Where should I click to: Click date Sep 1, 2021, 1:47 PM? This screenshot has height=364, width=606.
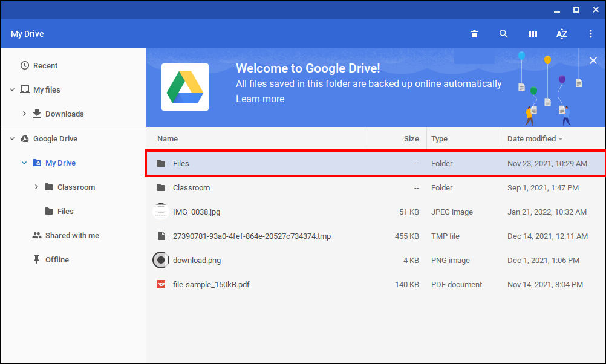(x=543, y=188)
